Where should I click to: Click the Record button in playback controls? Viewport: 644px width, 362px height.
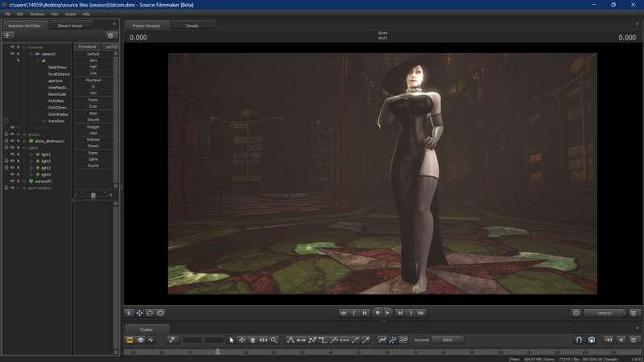[378, 313]
